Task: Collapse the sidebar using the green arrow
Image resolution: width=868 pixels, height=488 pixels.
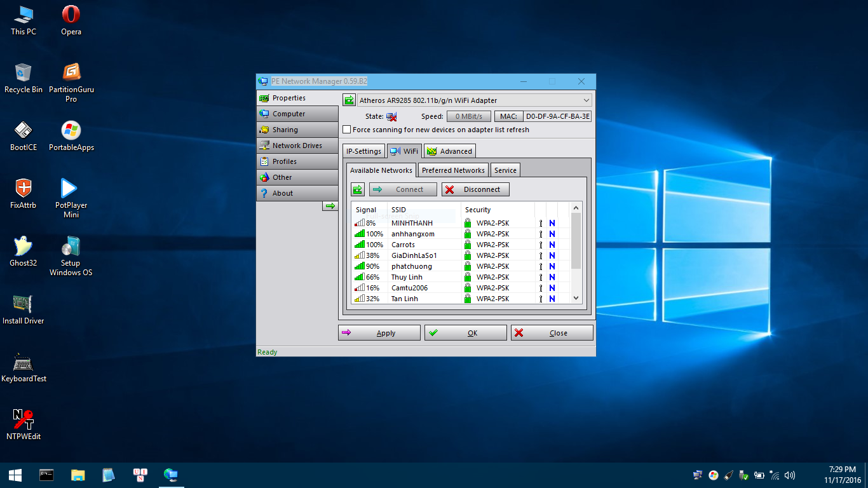Action: tap(330, 206)
